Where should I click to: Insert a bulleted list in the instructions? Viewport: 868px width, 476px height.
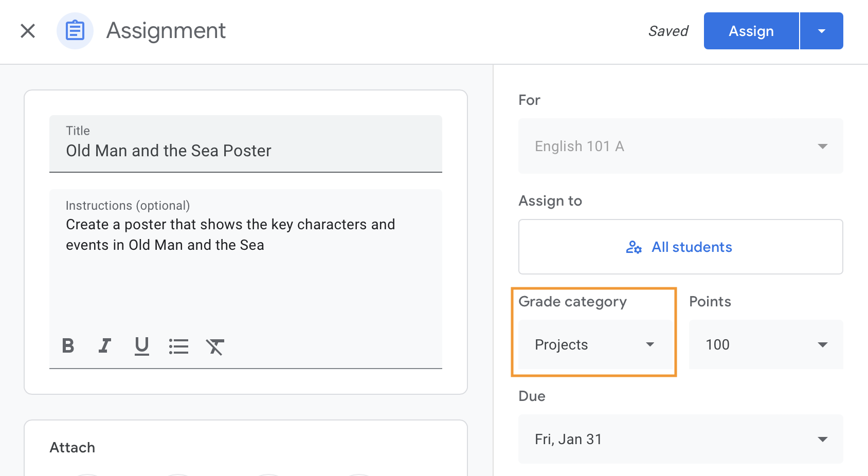point(178,346)
